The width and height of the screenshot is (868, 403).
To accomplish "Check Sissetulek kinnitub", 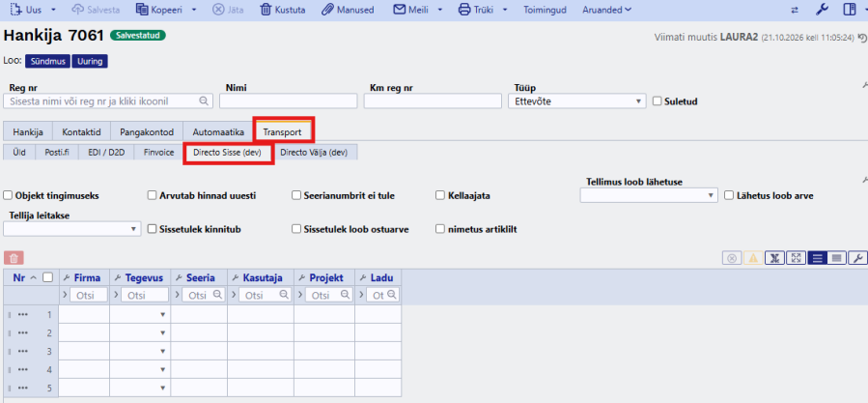I will pos(152,229).
